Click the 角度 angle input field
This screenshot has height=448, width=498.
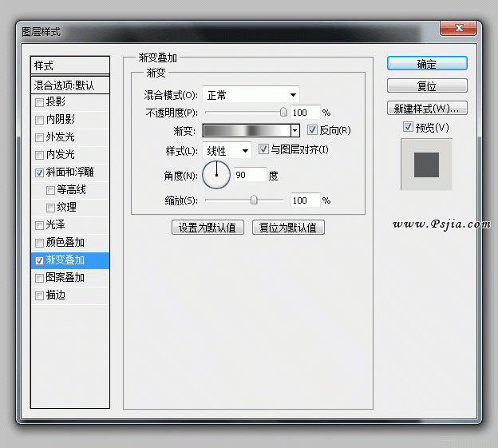(249, 175)
